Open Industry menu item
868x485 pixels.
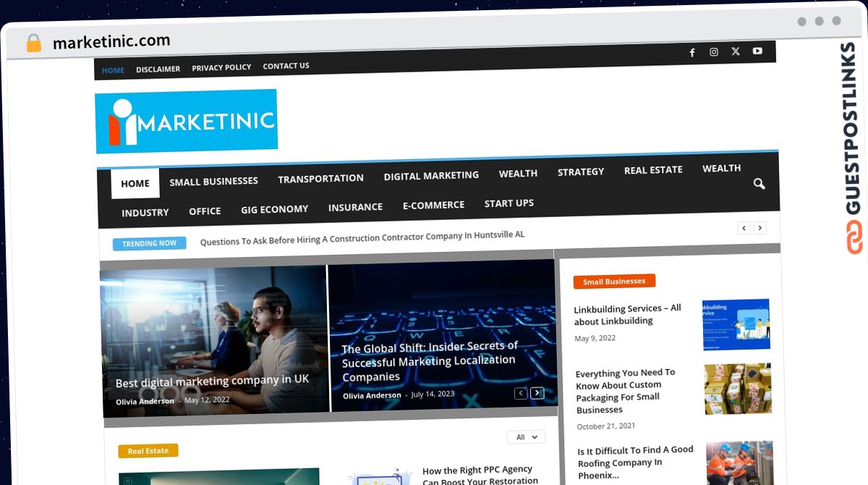point(145,213)
